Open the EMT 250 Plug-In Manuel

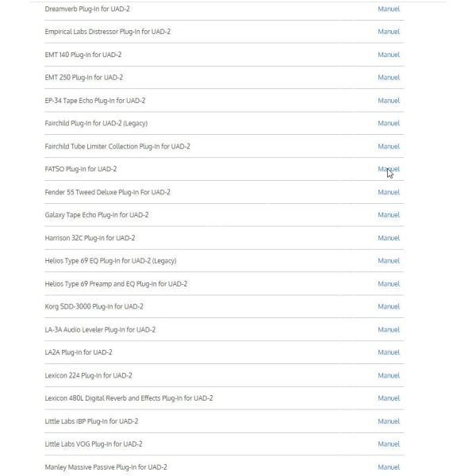(389, 78)
